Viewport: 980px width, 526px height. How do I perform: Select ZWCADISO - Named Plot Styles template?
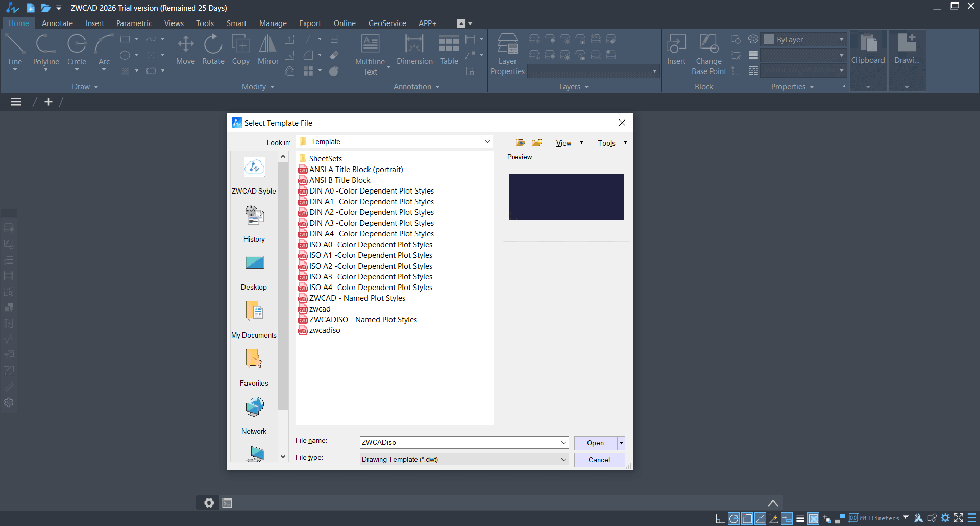358,320
